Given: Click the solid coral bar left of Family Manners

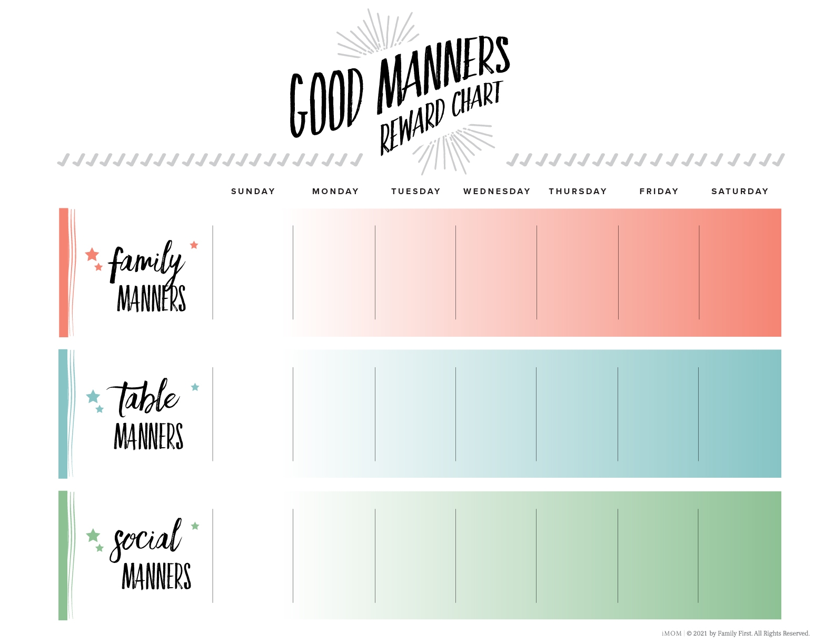Looking at the screenshot, I should (64, 273).
